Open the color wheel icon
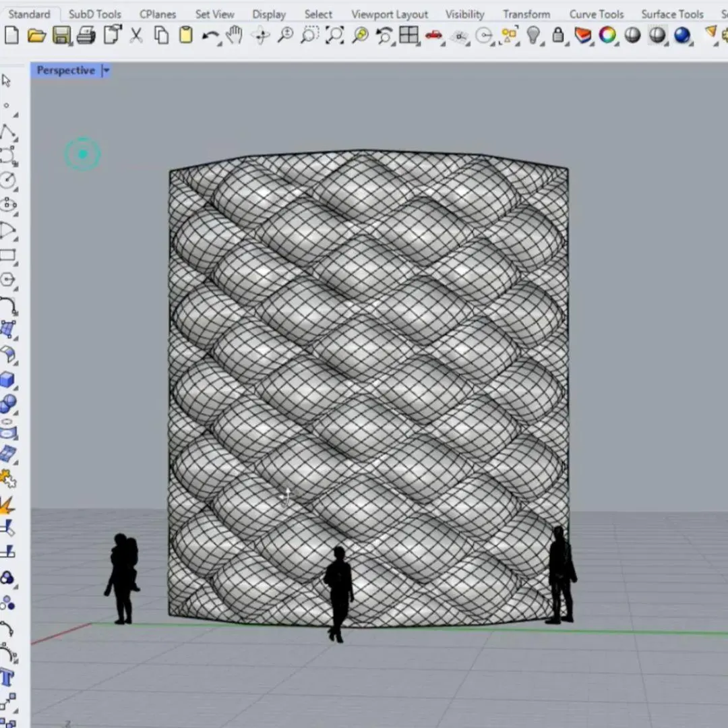 pos(607,35)
